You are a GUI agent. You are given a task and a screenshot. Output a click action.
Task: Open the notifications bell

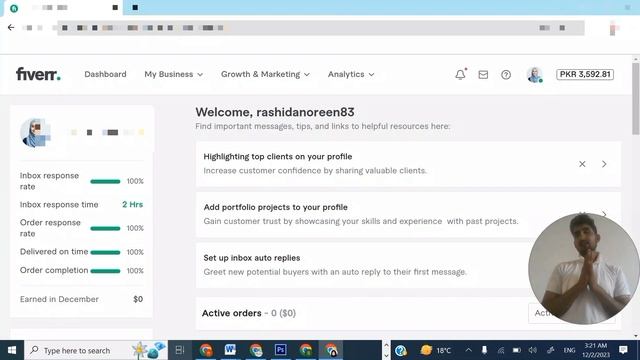tap(460, 74)
